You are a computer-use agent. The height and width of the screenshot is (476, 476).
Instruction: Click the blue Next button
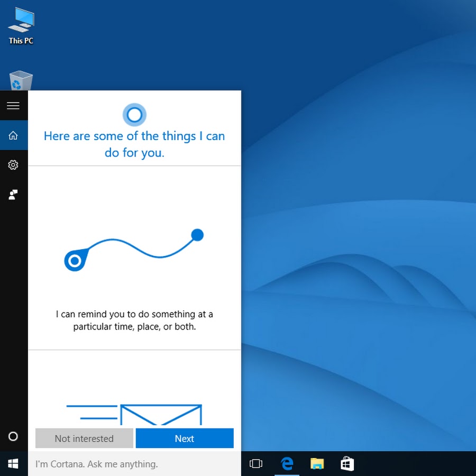(185, 438)
